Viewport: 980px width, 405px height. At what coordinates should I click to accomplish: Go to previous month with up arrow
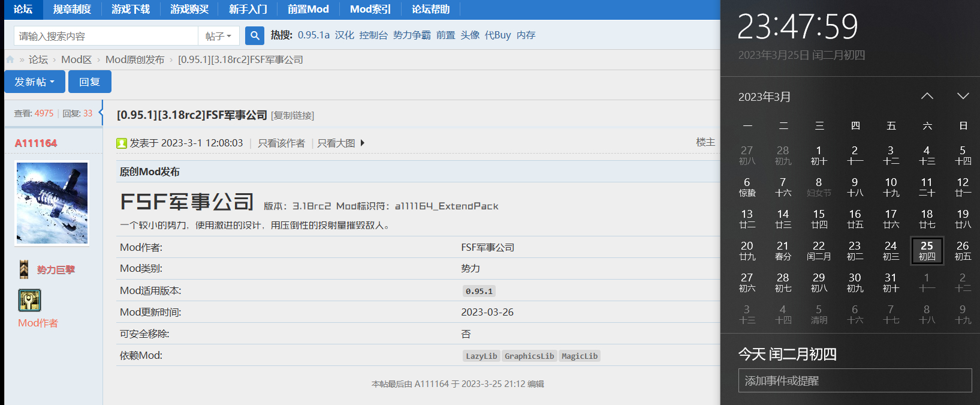point(927,97)
